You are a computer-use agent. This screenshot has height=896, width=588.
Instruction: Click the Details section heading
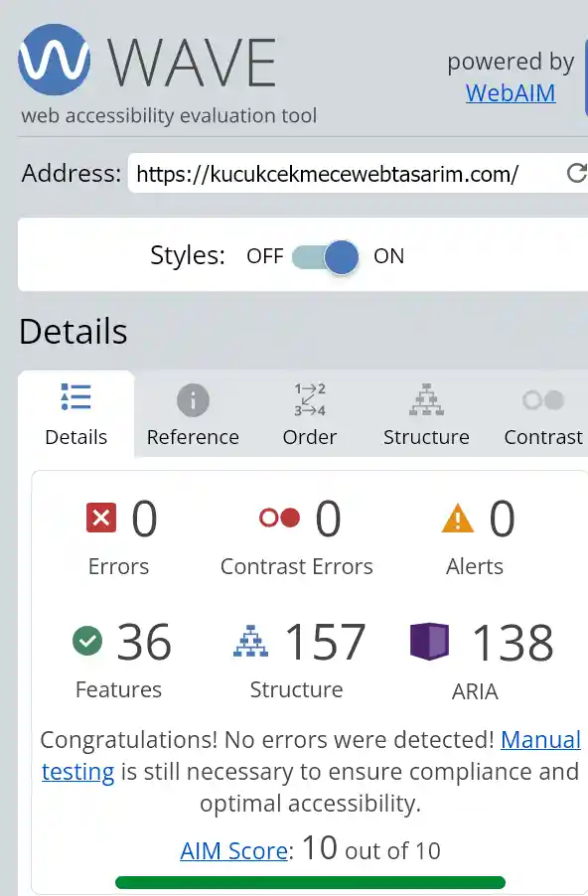point(73,332)
